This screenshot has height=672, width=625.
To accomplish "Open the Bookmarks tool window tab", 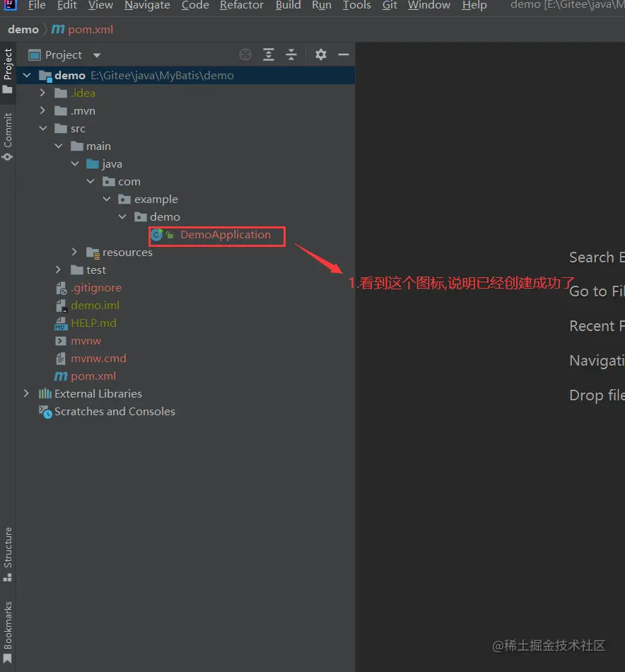I will 8,632.
